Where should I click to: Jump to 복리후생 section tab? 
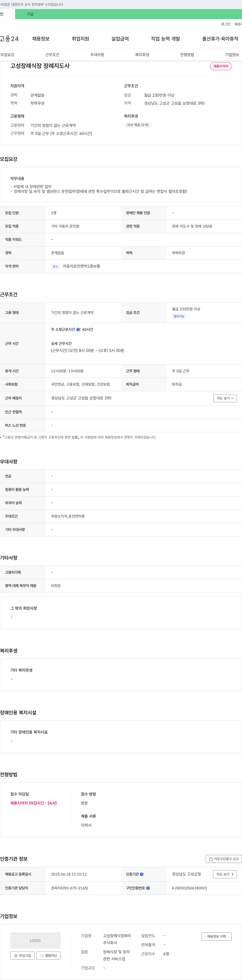click(x=142, y=55)
